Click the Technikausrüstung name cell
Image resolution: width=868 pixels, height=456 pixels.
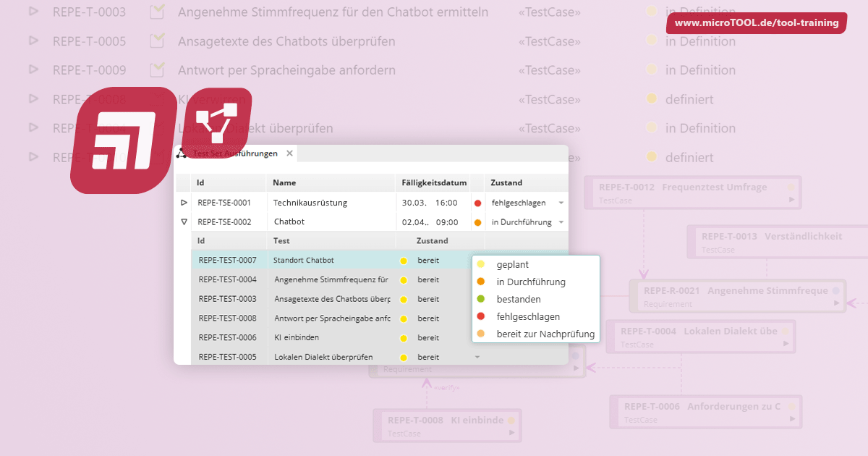pos(310,203)
